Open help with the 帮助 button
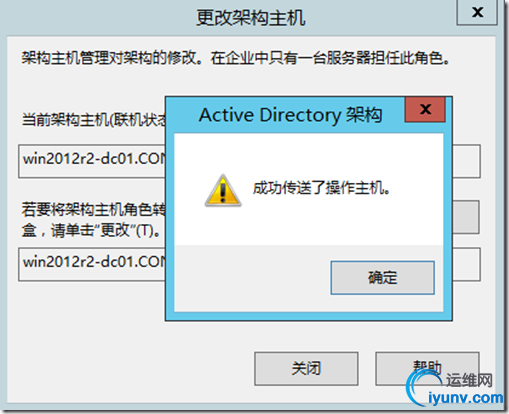 click(x=427, y=369)
